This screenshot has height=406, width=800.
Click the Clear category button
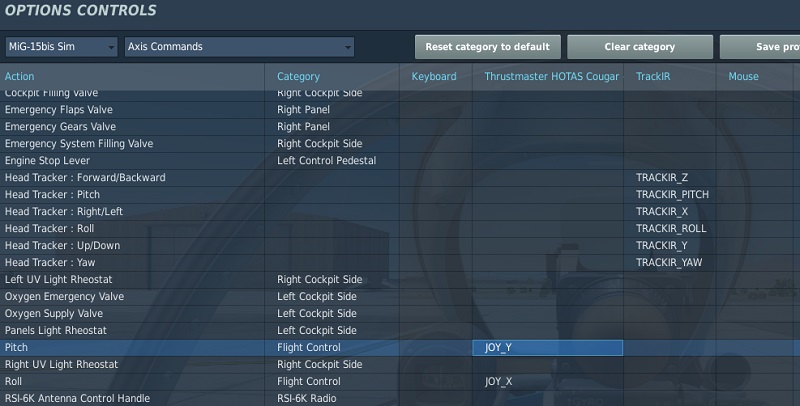click(x=640, y=47)
